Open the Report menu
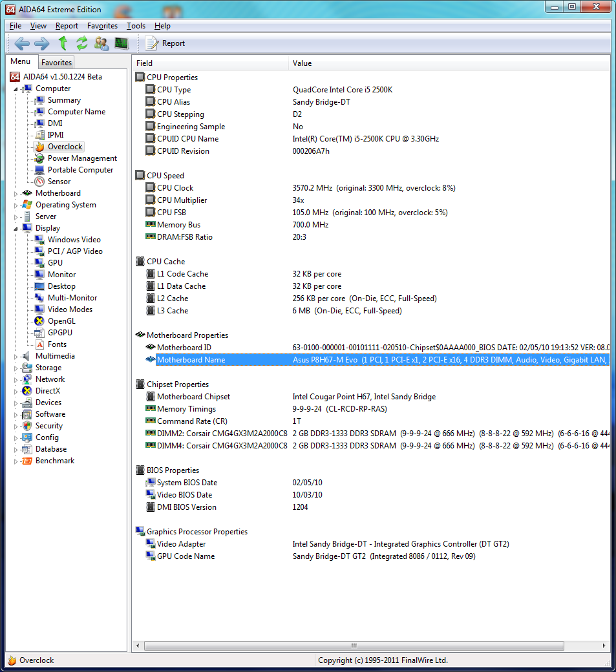This screenshot has width=616, height=672. [67, 26]
